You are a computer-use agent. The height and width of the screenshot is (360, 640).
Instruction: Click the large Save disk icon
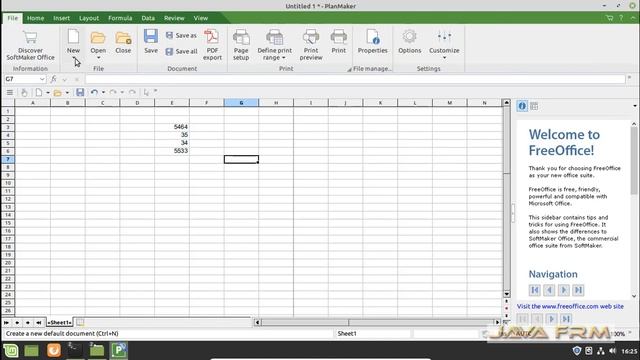[151, 36]
